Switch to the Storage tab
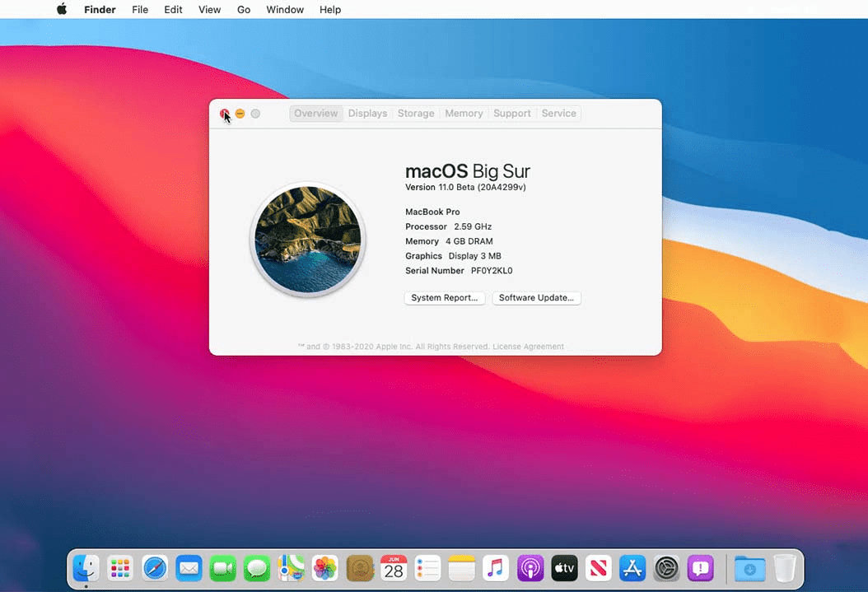Viewport: 868px width, 592px height. [416, 113]
